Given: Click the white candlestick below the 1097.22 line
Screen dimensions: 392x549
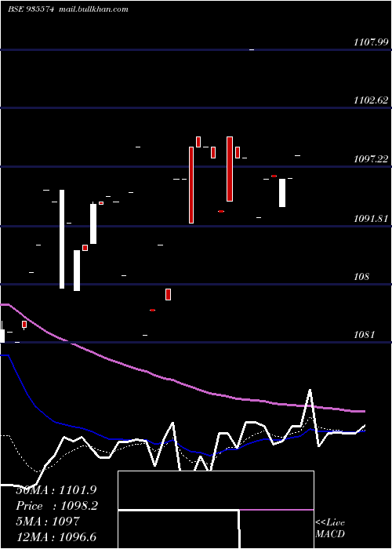Looking at the screenshot, I should [x=282, y=193].
